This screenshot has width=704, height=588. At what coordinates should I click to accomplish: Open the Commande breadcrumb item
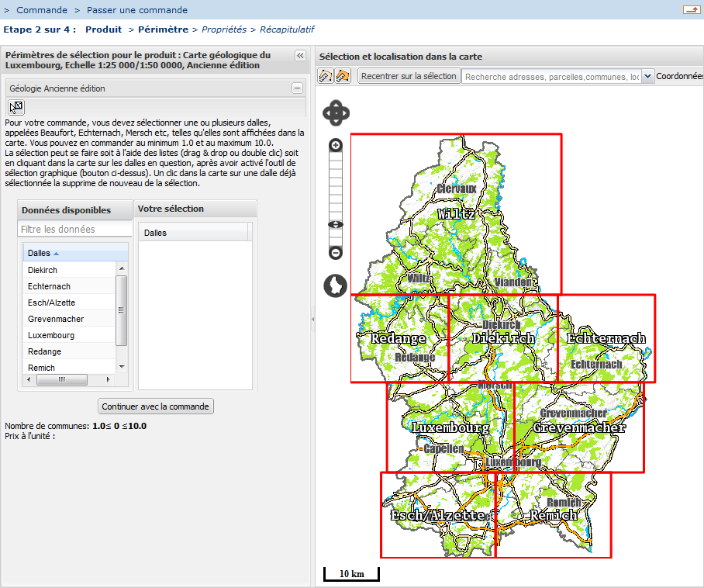(42, 10)
